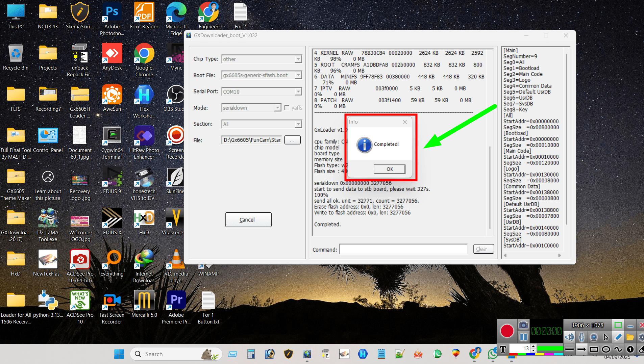Pick the text tool in recorder toolbar
The height and width of the screenshot is (364, 644).
tap(503, 349)
